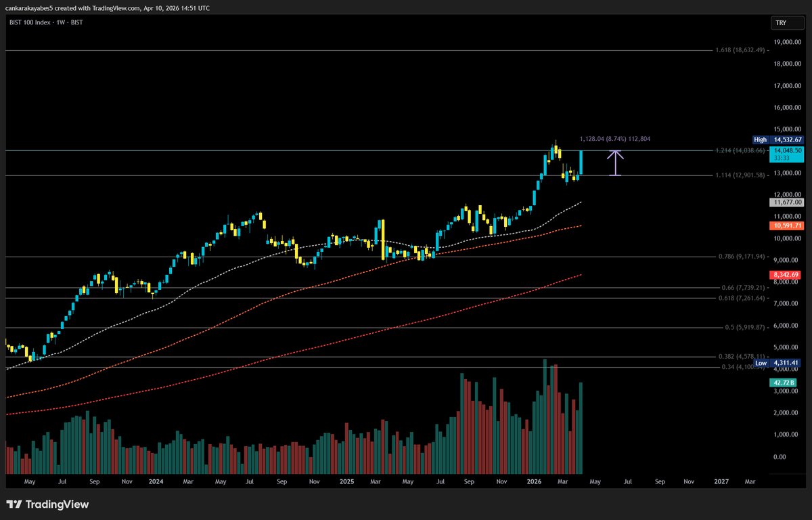The image size is (812, 520).
Task: Click the 2027 label on time axis
Action: pos(721,481)
